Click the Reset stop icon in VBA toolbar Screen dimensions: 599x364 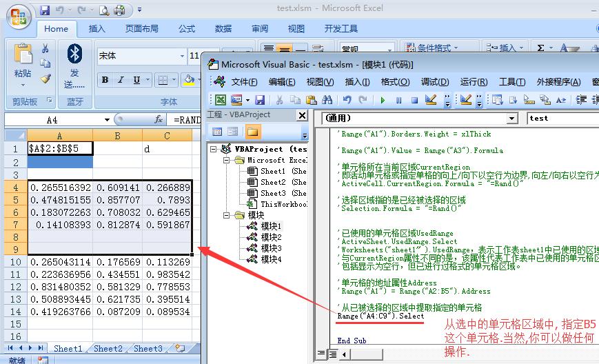pyautogui.click(x=414, y=100)
